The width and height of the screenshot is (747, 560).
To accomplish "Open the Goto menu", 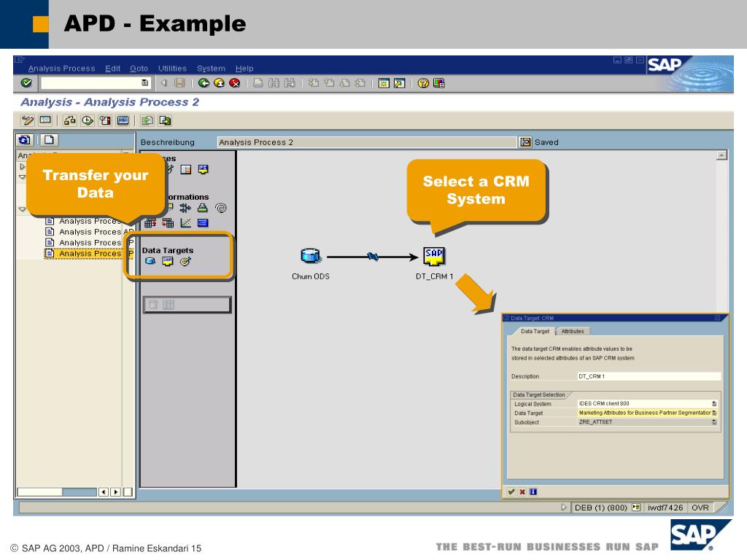I will pos(139,68).
